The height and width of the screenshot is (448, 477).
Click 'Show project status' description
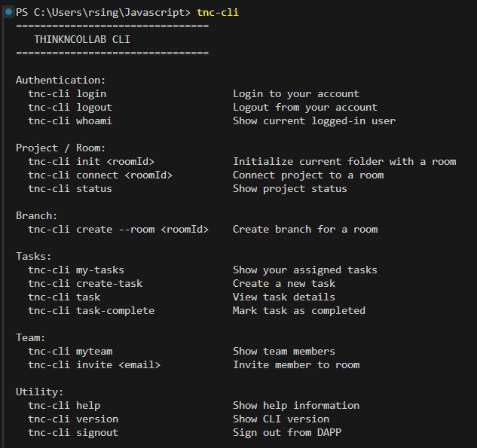(290, 189)
